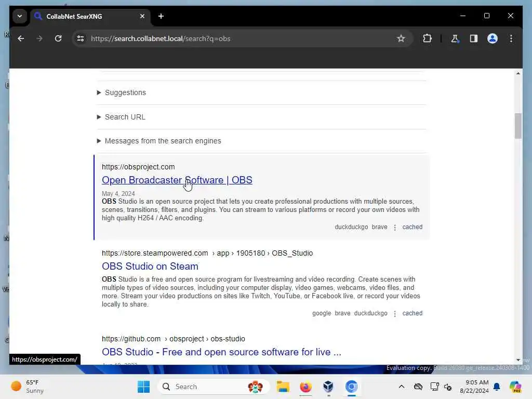Open the notifications bell icon
Viewport: 532px width, 399px height.
click(497, 387)
